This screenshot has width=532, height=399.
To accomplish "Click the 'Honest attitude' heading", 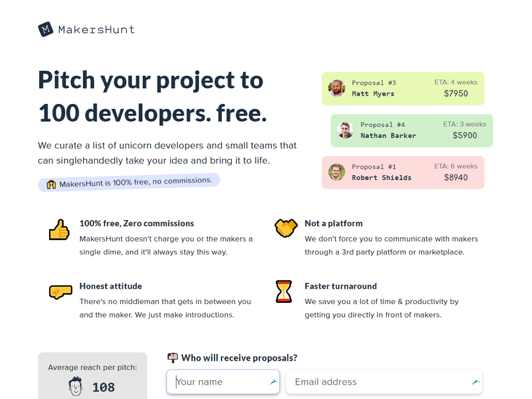I will 110,286.
